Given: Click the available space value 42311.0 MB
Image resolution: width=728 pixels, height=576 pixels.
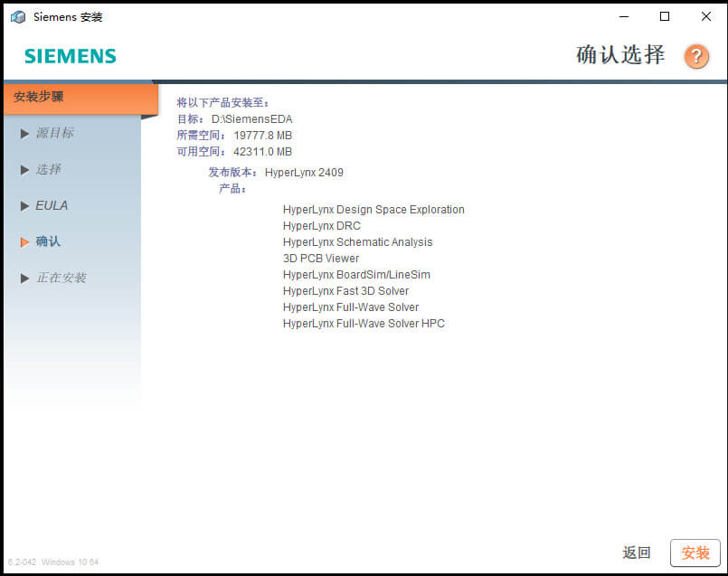Looking at the screenshot, I should point(263,152).
